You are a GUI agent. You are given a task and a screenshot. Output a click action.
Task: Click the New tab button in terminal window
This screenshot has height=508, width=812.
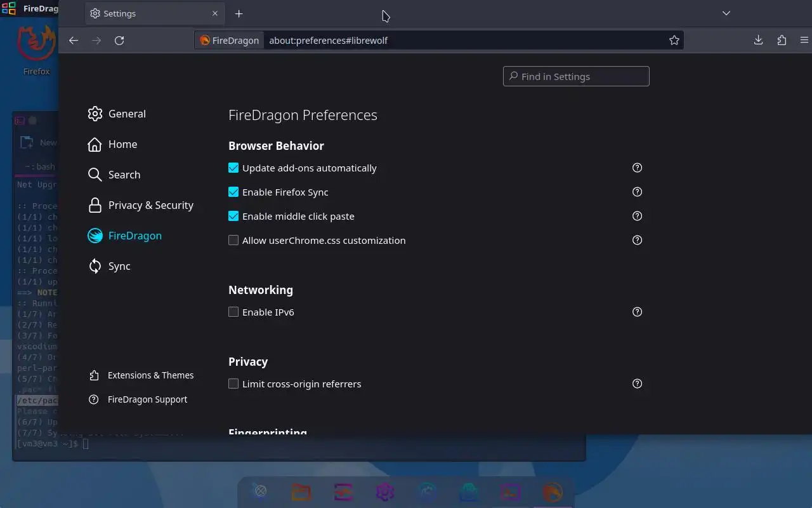(x=38, y=143)
